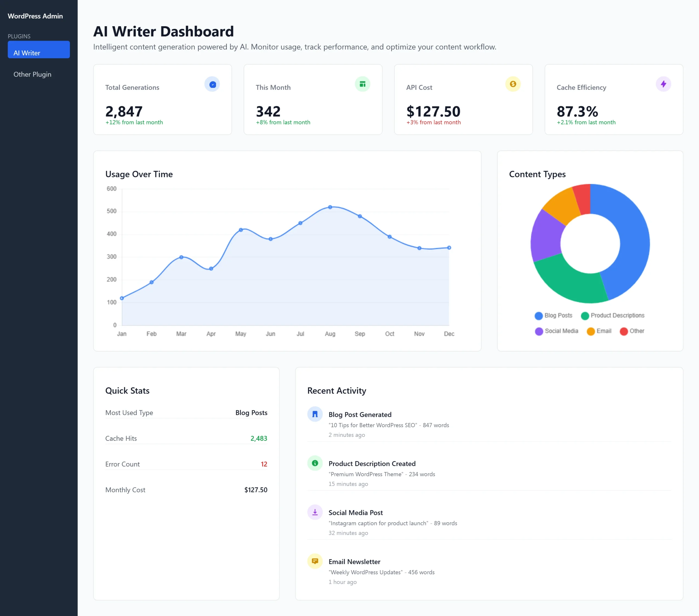
Task: Toggle Blog Posts legend in the donut chart
Action: (553, 315)
